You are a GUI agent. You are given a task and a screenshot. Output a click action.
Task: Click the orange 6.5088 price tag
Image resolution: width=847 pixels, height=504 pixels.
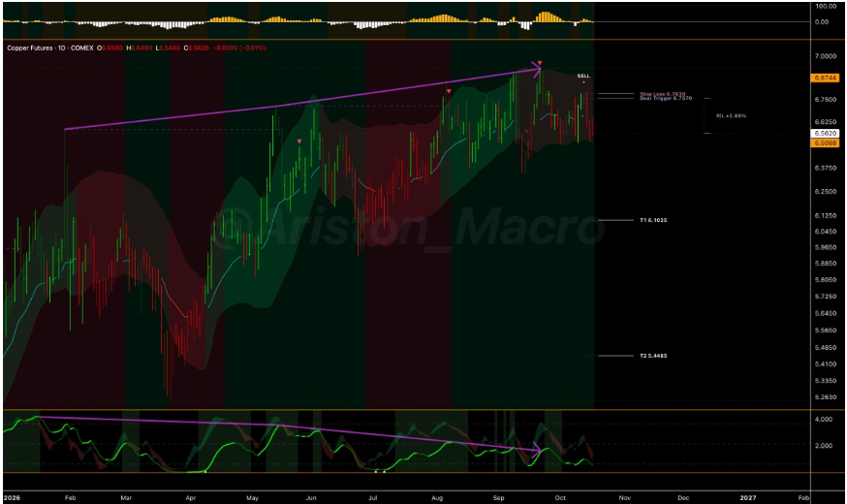(x=825, y=143)
